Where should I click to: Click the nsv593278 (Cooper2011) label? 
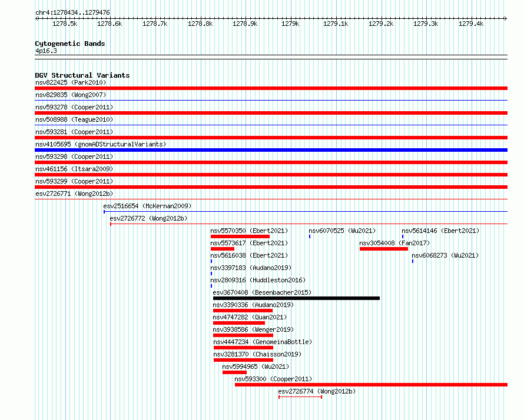(x=74, y=107)
